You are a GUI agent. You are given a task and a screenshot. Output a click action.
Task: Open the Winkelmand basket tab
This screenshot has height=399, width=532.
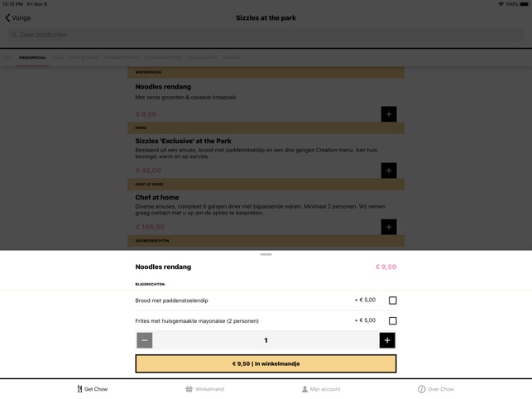click(x=204, y=389)
